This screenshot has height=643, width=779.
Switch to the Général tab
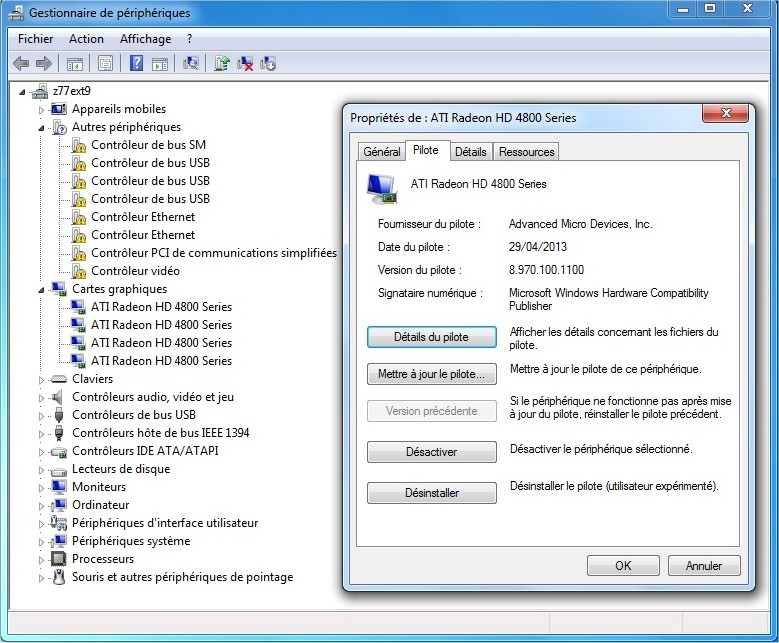click(x=382, y=152)
